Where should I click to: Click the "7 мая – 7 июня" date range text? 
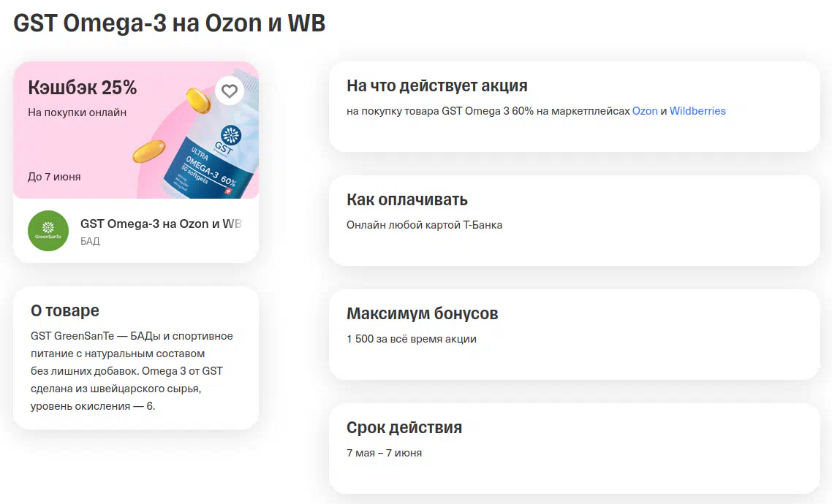click(x=384, y=453)
